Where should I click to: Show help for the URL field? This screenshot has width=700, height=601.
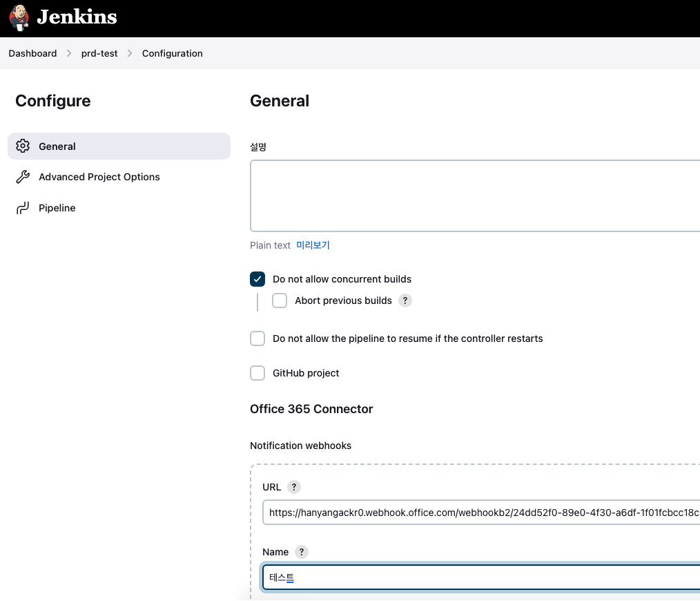[x=293, y=487]
